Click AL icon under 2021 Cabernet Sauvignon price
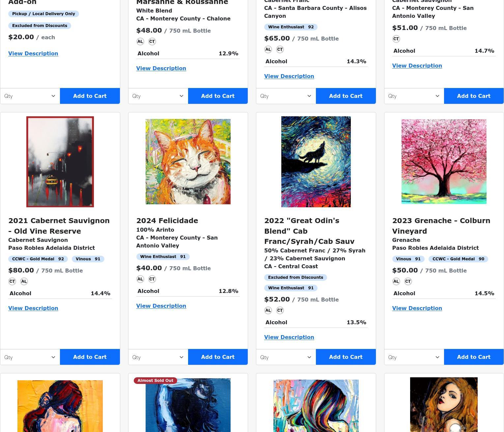The height and width of the screenshot is (432, 504). coord(24,281)
